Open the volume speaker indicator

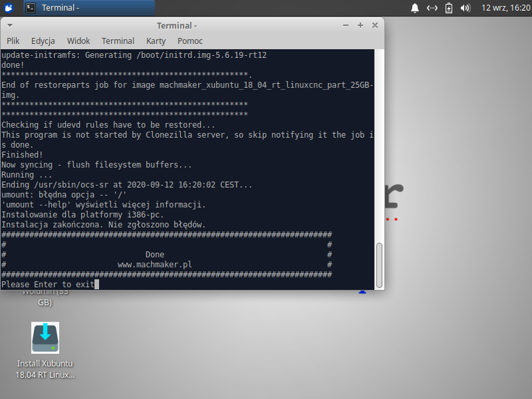click(465, 8)
